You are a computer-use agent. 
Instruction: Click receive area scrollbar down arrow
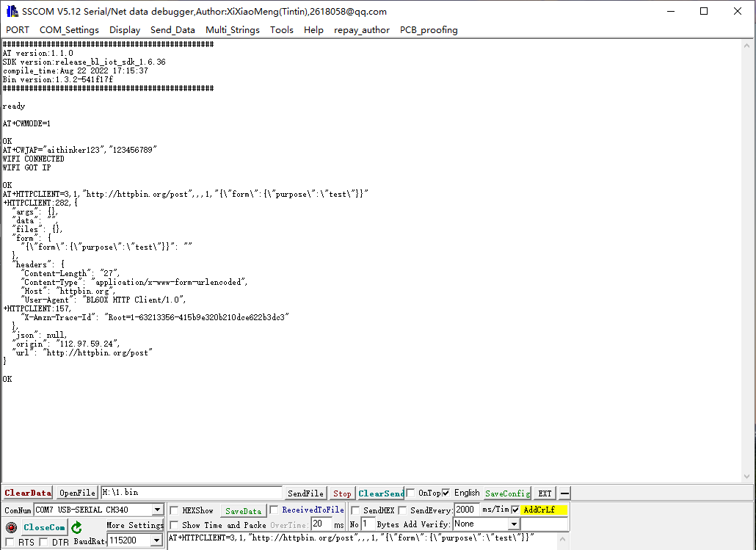click(x=747, y=477)
